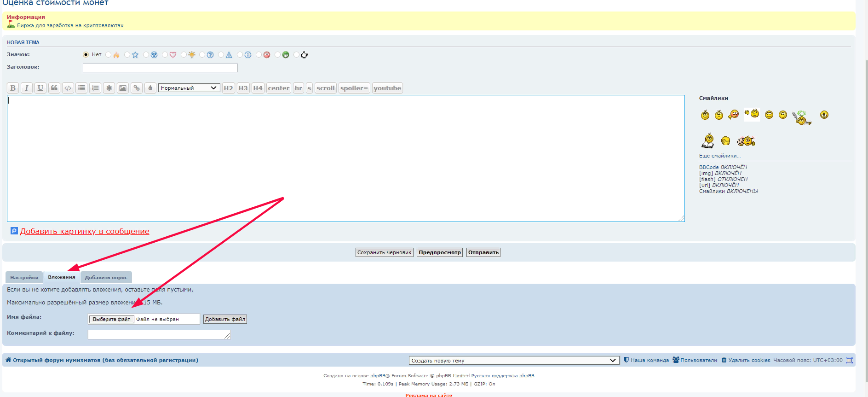Open 'Ещё смайлики...' link
Viewport: 868px width, 397px height.
coord(720,156)
